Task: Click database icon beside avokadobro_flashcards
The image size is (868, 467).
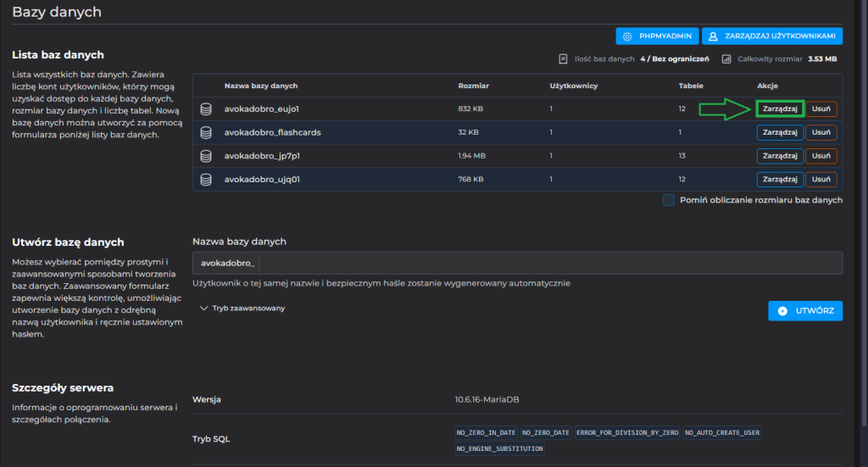Action: [205, 132]
